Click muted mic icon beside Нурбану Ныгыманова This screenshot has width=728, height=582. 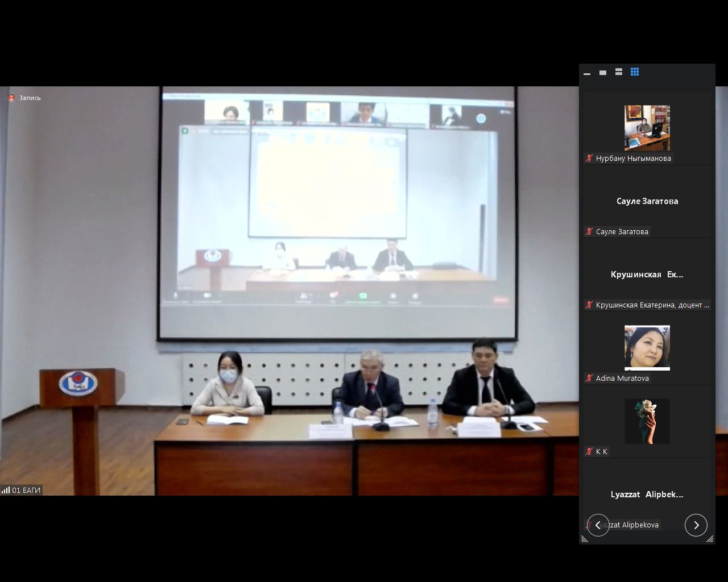point(589,159)
